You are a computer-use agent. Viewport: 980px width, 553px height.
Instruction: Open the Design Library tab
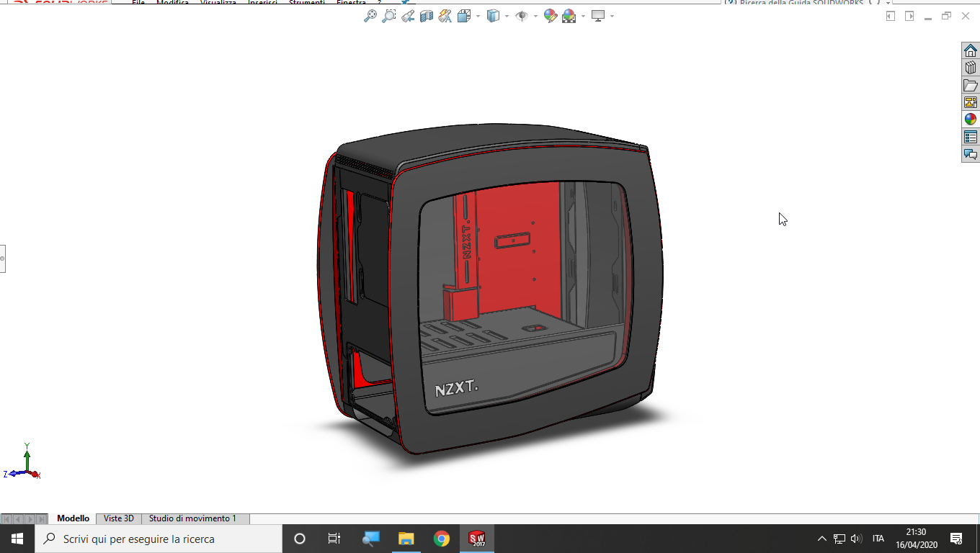click(x=971, y=68)
